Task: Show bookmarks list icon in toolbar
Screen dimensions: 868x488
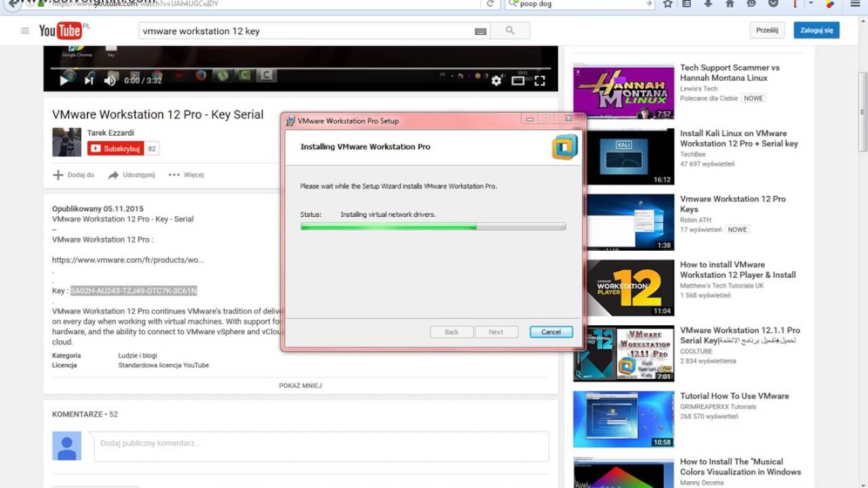Action: coord(687,3)
